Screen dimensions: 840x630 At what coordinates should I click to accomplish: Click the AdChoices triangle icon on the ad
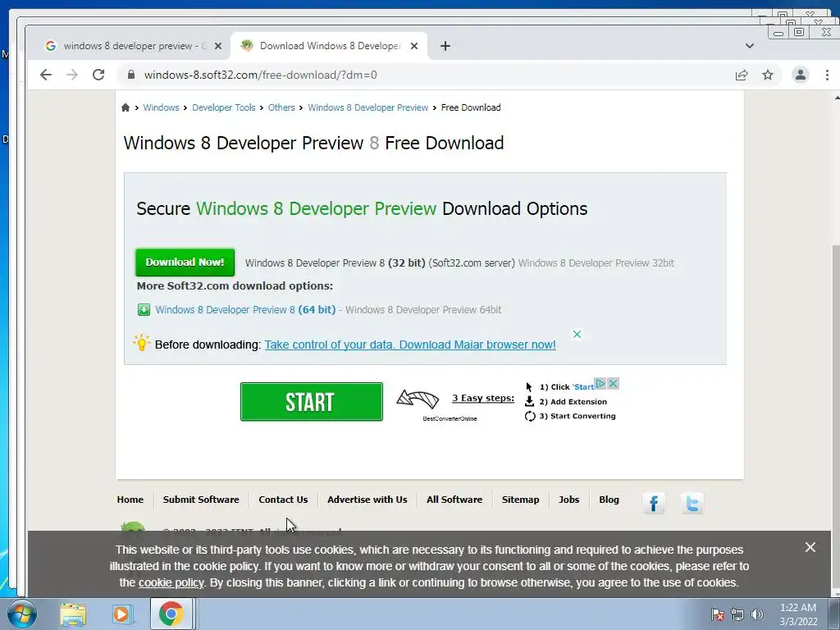[x=600, y=384]
